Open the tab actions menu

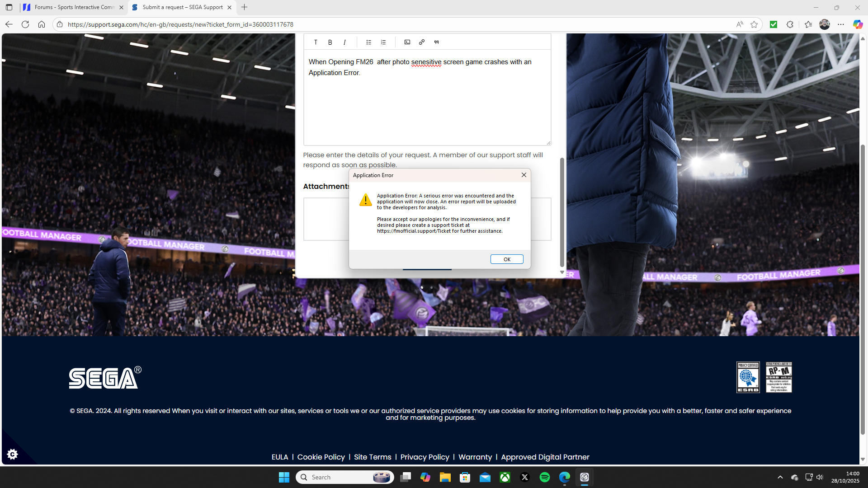[x=9, y=7]
